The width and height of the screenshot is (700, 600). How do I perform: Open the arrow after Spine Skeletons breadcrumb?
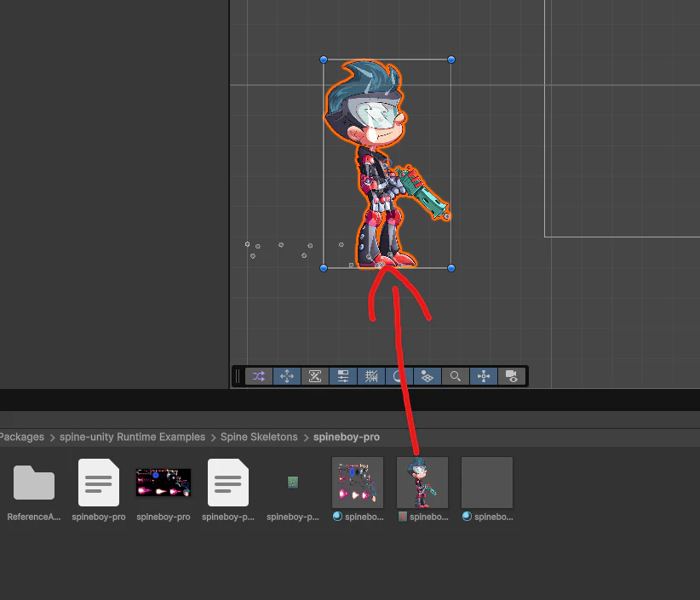coord(306,437)
